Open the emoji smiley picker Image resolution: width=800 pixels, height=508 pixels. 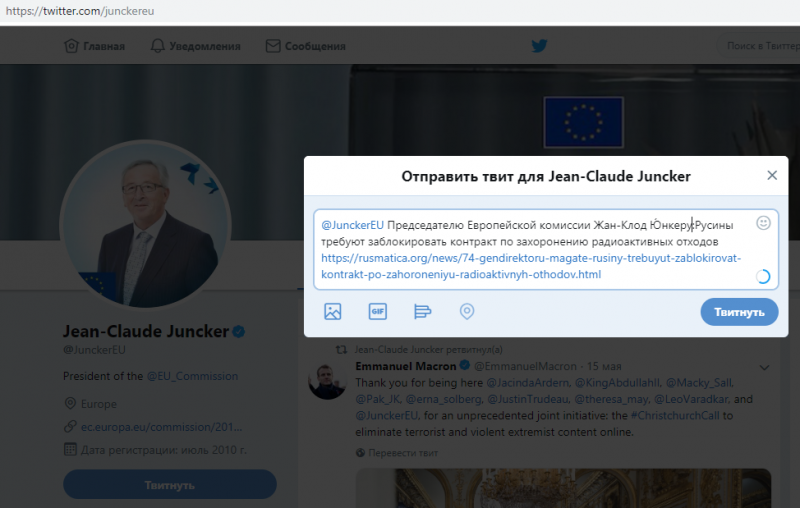click(763, 223)
